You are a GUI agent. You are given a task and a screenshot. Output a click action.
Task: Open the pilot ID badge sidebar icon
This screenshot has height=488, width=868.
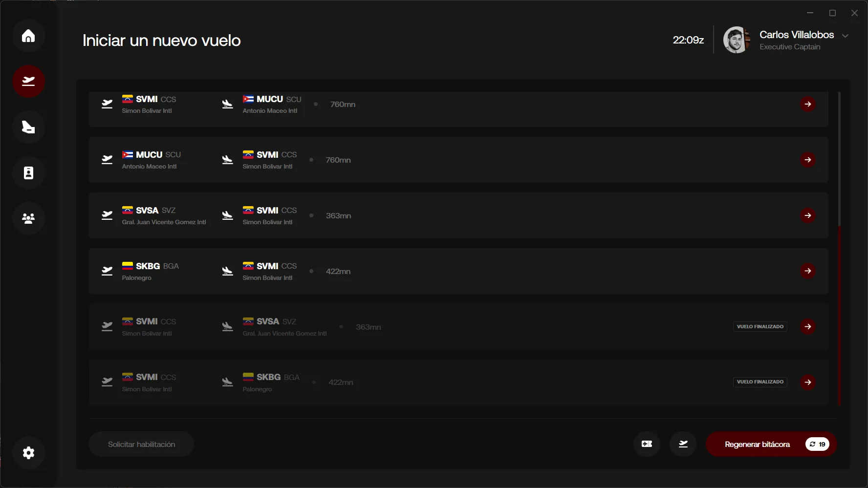[x=28, y=173]
